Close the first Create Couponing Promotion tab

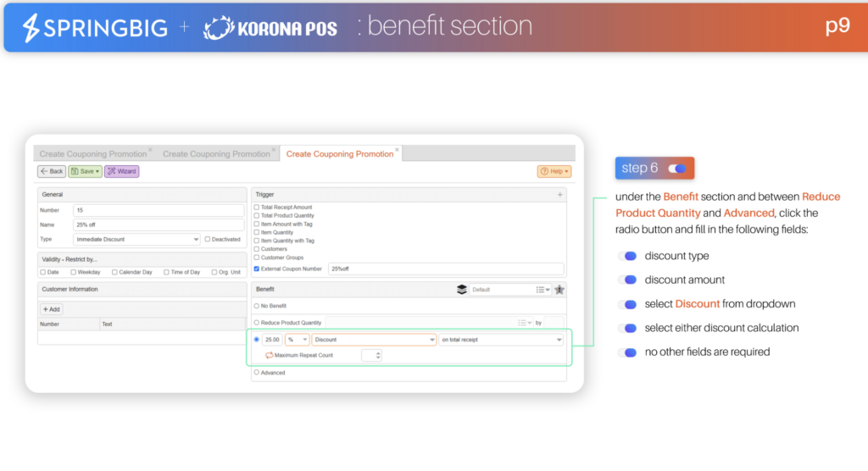[150, 150]
